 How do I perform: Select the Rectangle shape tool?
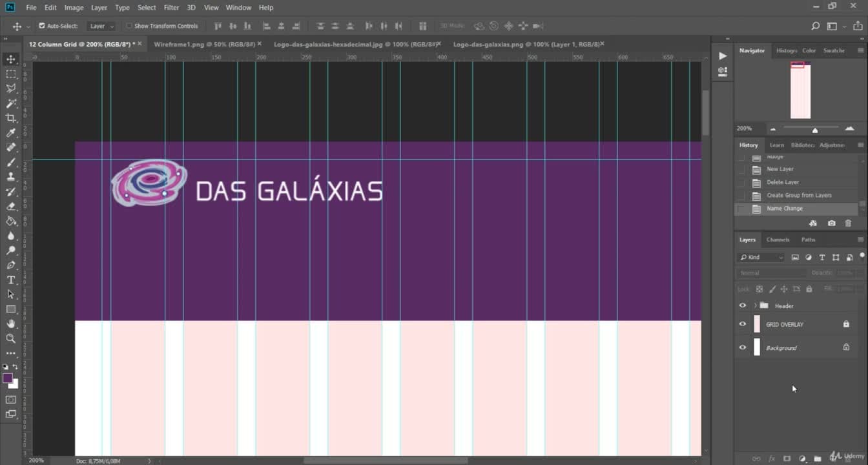click(11, 309)
